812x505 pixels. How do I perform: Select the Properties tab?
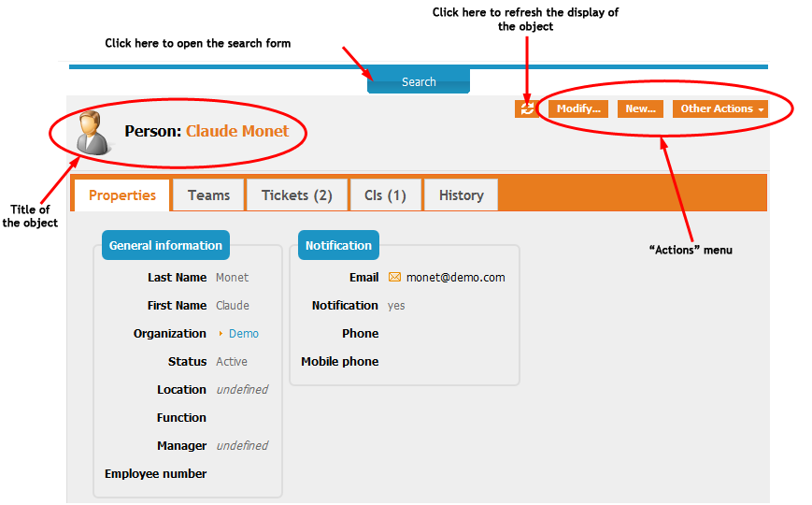click(x=122, y=195)
